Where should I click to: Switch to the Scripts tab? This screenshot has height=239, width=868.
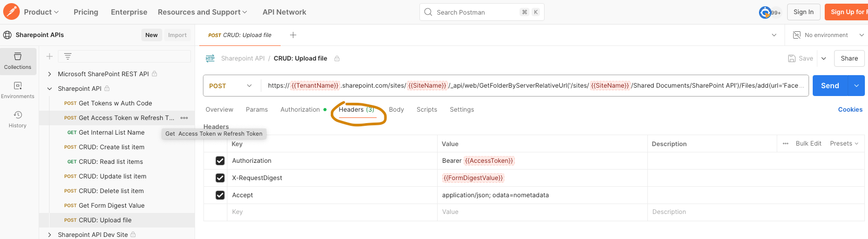click(427, 110)
